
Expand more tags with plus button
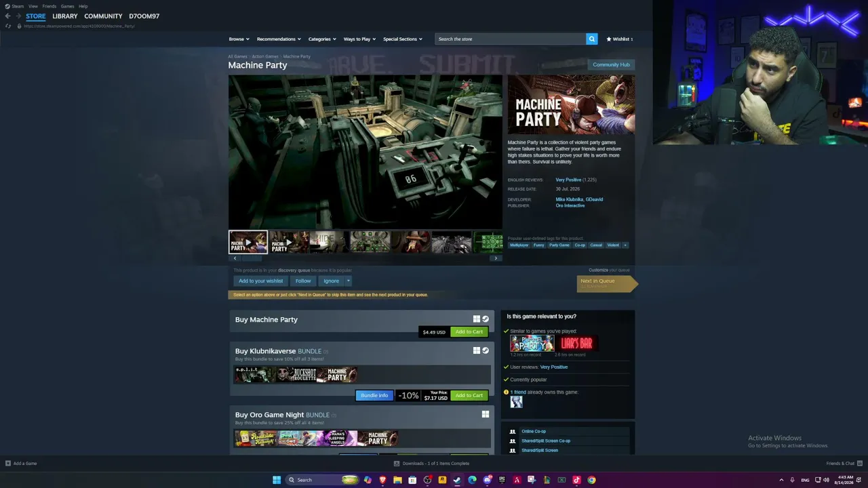(625, 245)
